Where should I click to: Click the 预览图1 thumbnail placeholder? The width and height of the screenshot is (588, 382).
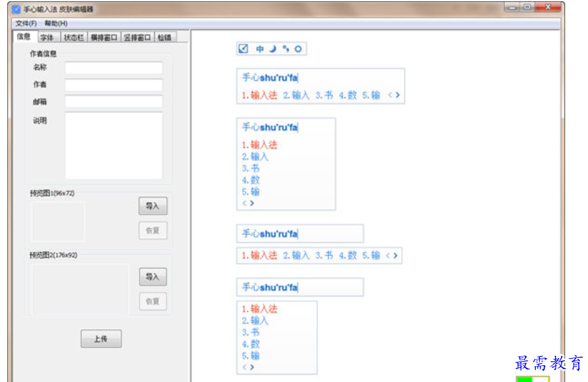pyautogui.click(x=58, y=221)
